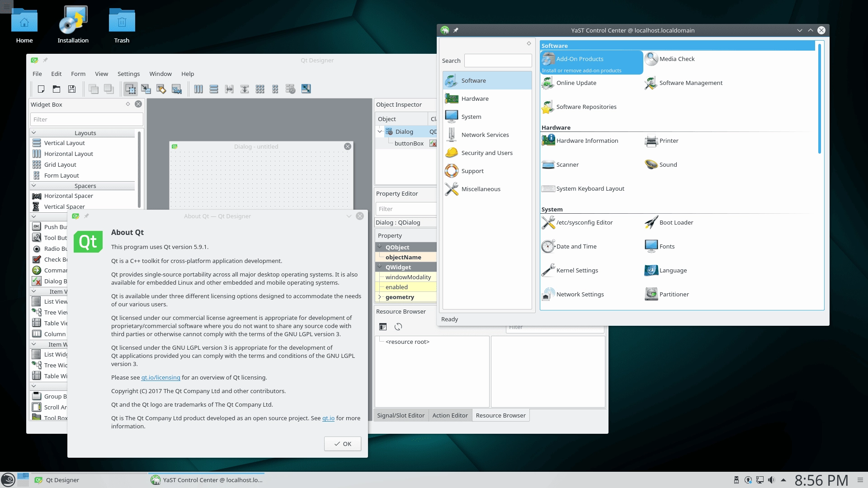Screen dimensions: 868x488
Task: Select Miscellaneous category in YaST sidebar
Action: pyautogui.click(x=487, y=189)
